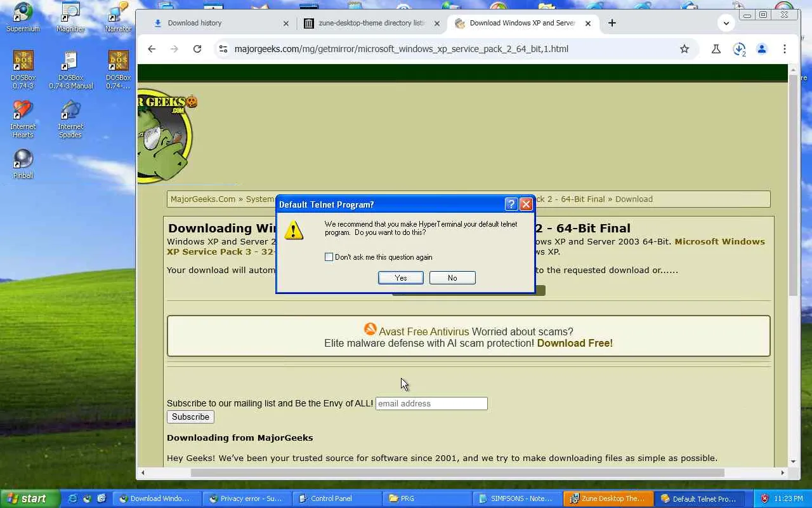Switch to the zune-desktop-theme directory tab
The image size is (812, 508).
pyautogui.click(x=371, y=23)
